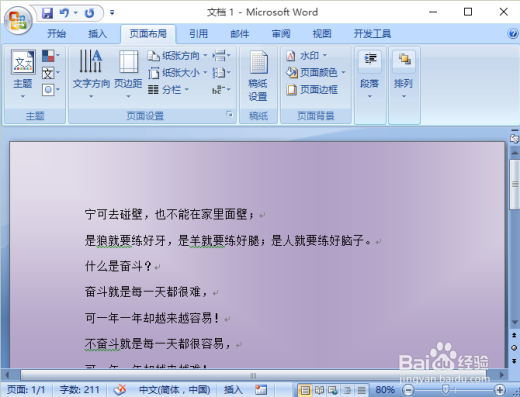
Task: Open the 主题 themes gallery
Action: (x=23, y=74)
